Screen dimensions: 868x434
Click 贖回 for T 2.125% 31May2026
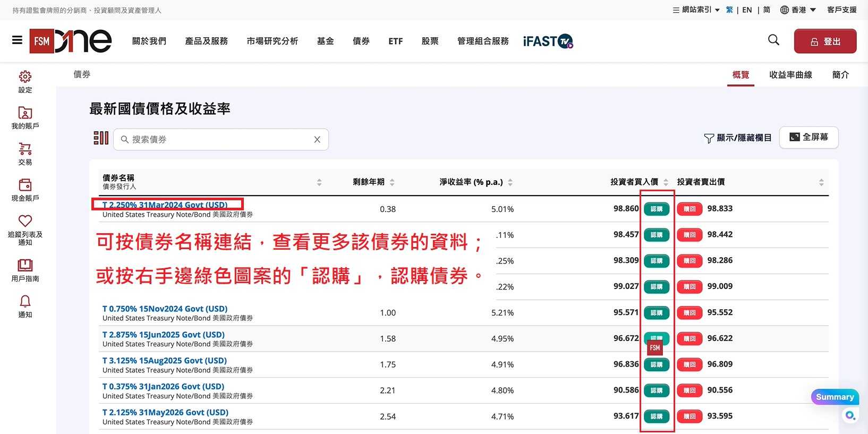click(690, 416)
